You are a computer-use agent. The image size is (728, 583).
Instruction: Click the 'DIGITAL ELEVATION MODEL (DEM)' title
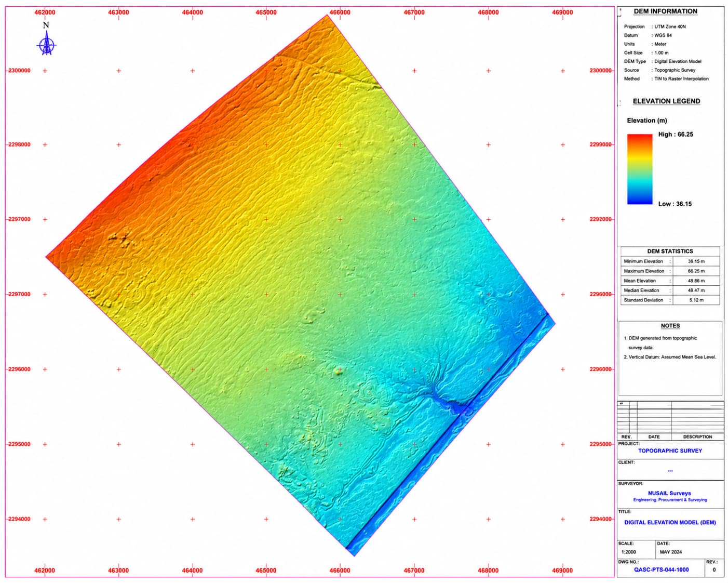click(670, 523)
